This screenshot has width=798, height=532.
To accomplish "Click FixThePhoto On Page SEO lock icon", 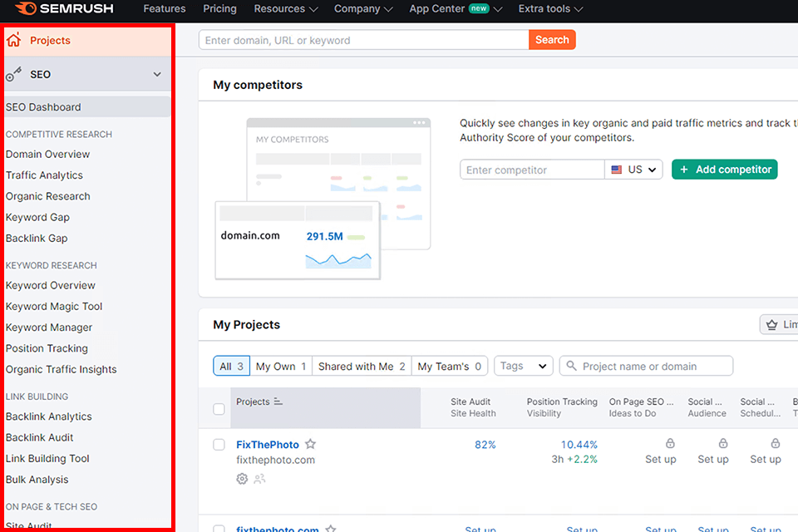I will 670,443.
